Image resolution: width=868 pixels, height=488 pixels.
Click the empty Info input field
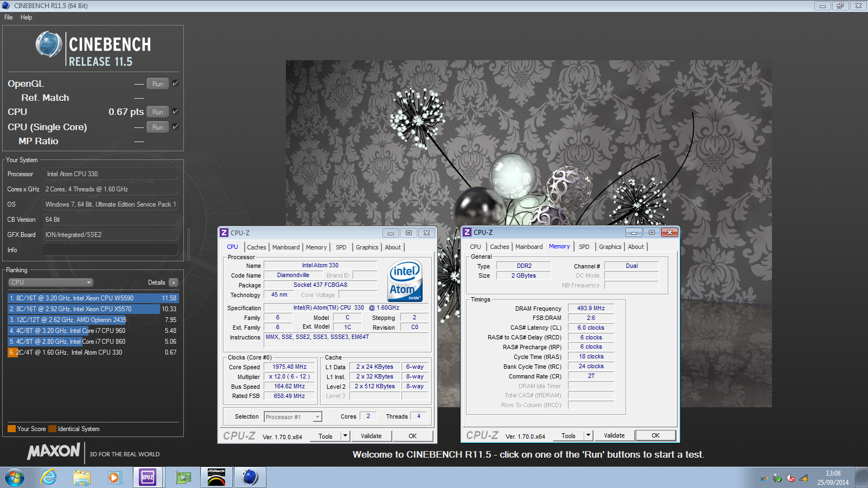[x=110, y=250]
